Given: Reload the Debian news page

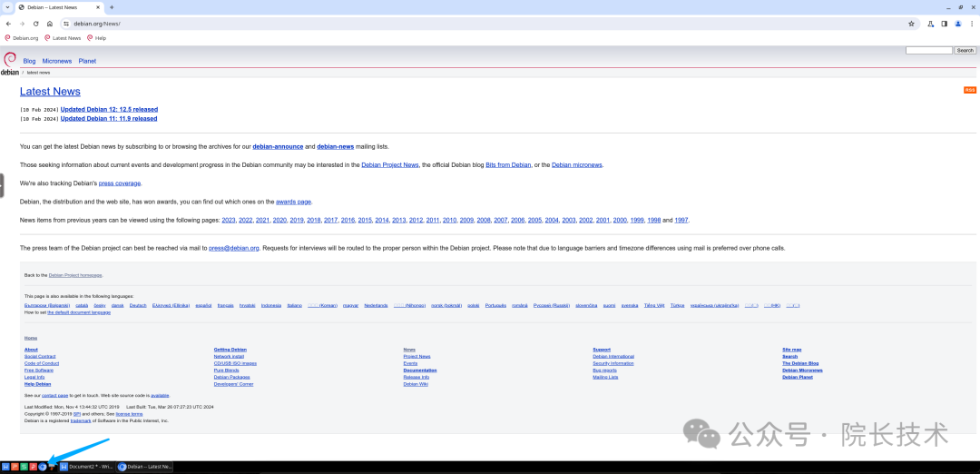Looking at the screenshot, I should coord(35,24).
